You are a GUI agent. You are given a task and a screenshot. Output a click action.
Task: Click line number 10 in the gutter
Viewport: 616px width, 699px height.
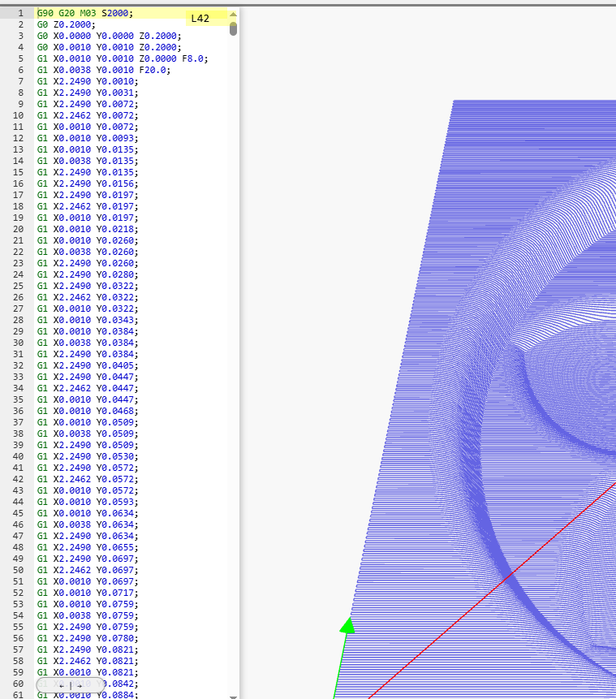19,115
